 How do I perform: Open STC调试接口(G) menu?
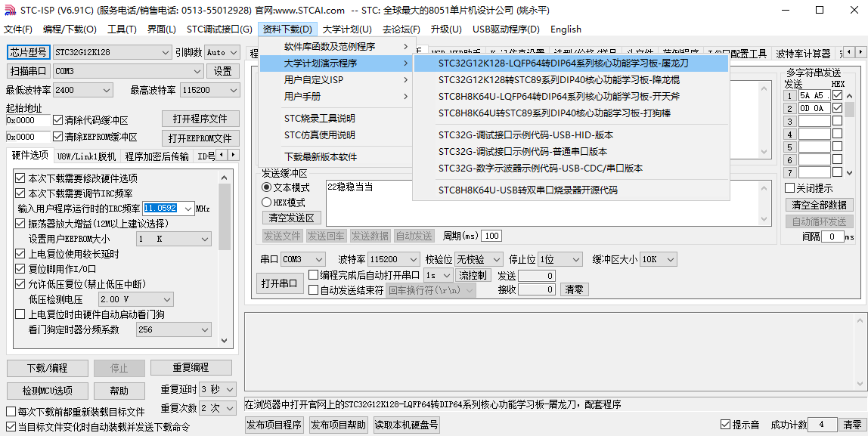point(219,29)
